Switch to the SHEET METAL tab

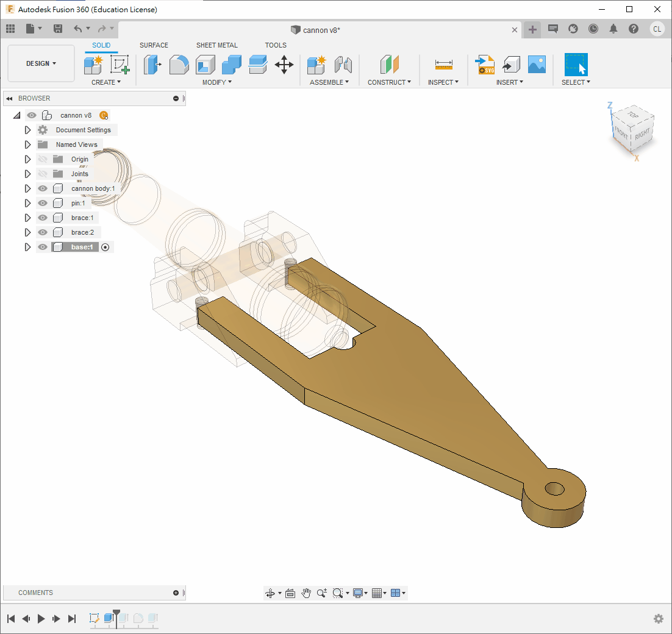tap(216, 45)
